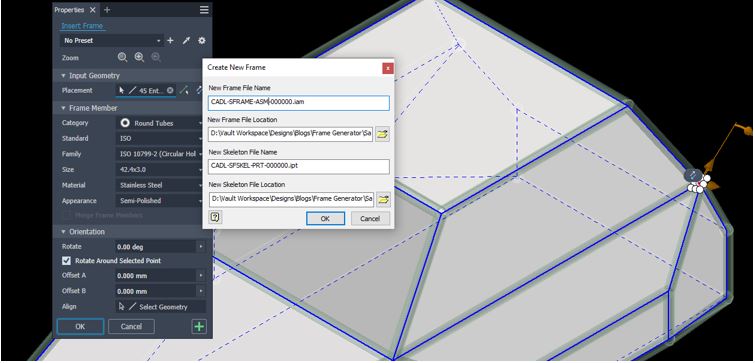Click the point-placement icon beside Placement
Image resolution: width=755 pixels, height=363 pixels.
tap(183, 91)
